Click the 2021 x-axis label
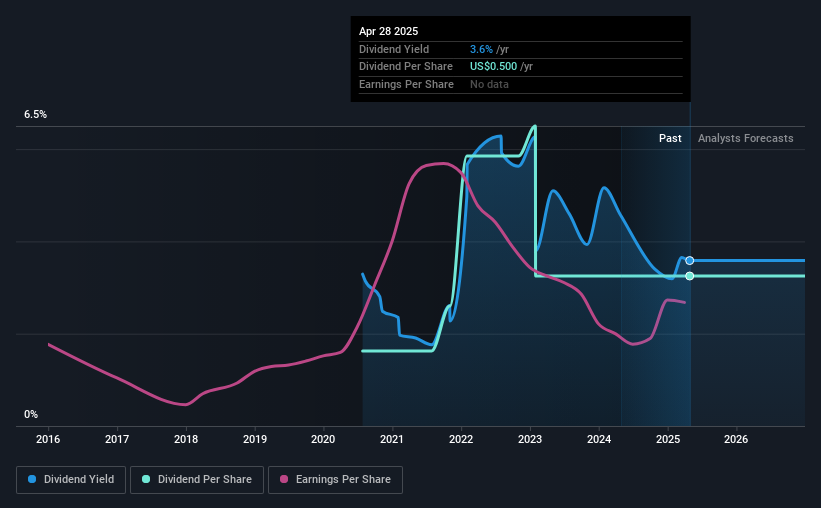Viewport: 821px width, 508px height. click(x=392, y=439)
